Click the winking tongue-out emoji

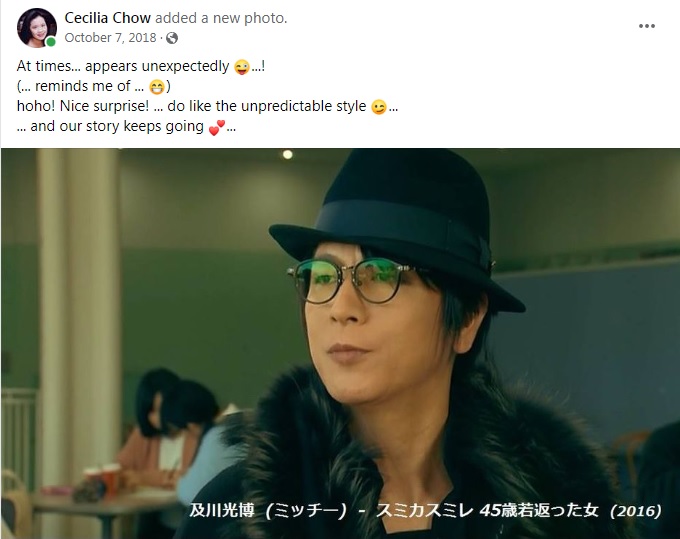click(242, 67)
